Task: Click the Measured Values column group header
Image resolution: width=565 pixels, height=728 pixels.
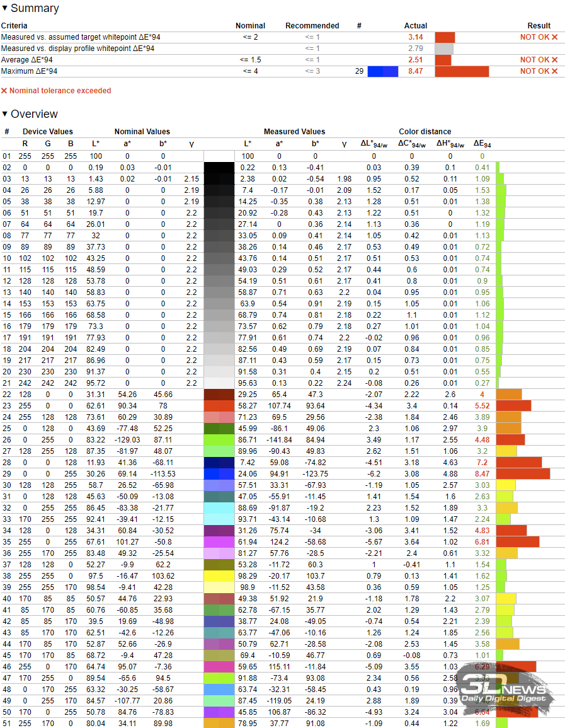Action: (x=294, y=132)
